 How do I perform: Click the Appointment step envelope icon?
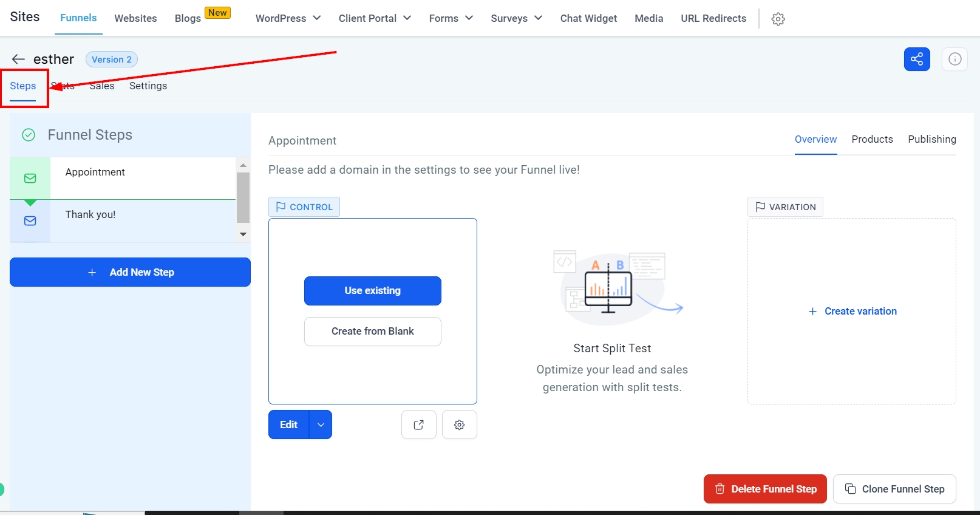click(30, 179)
